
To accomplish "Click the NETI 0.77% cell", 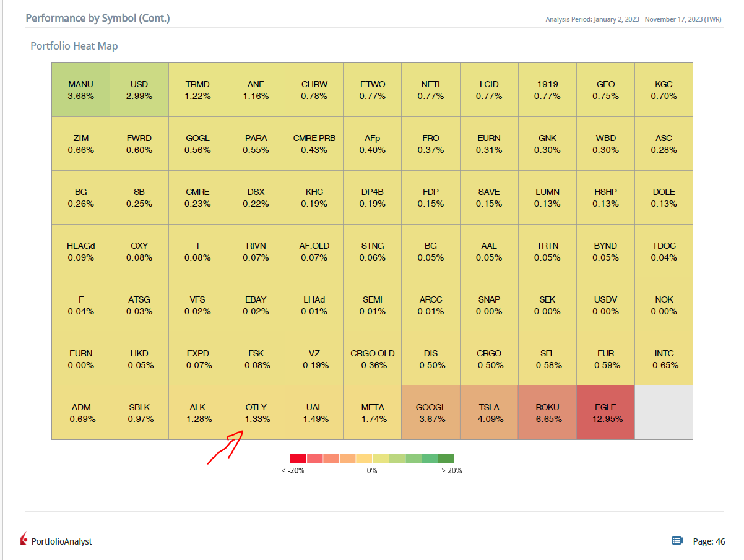I will 431,90.
